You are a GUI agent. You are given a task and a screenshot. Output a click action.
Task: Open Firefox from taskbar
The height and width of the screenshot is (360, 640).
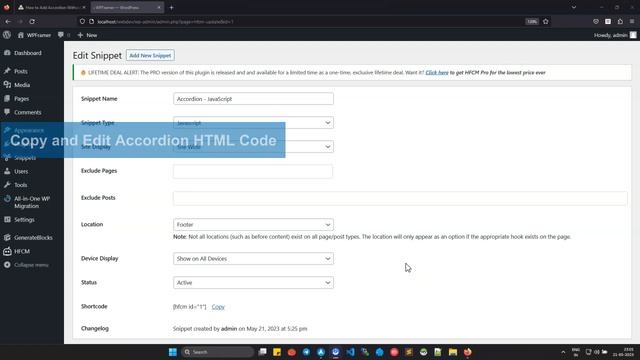pos(467,352)
